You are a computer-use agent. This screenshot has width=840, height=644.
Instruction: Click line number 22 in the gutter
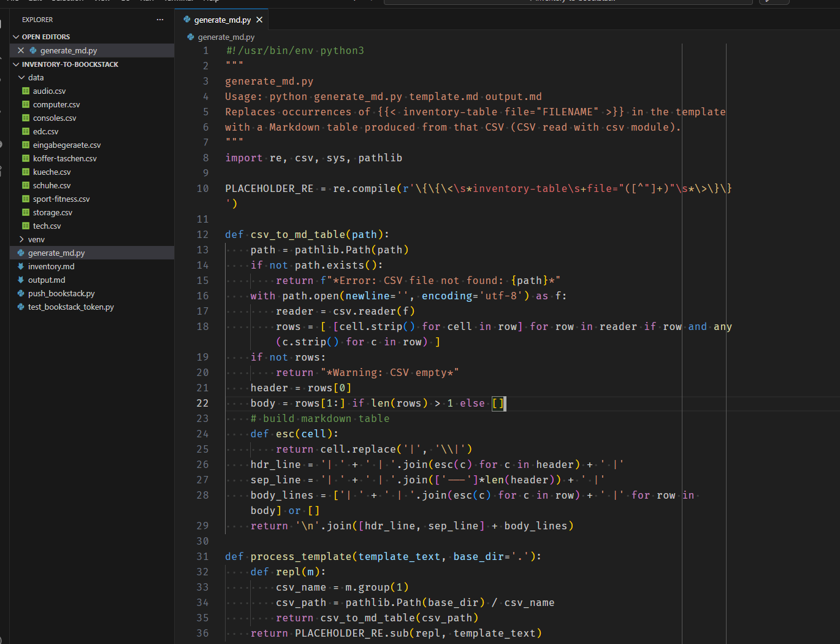202,403
